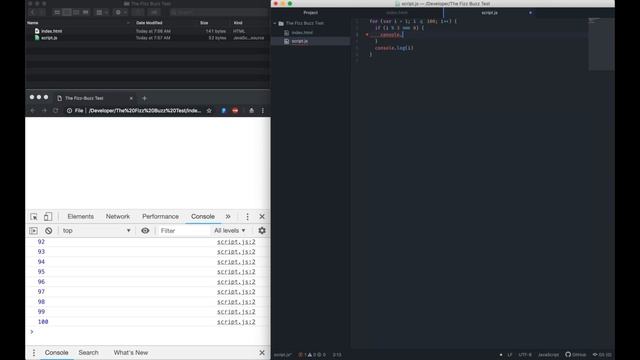Select the Console tab in DevTools top bar

(203, 216)
